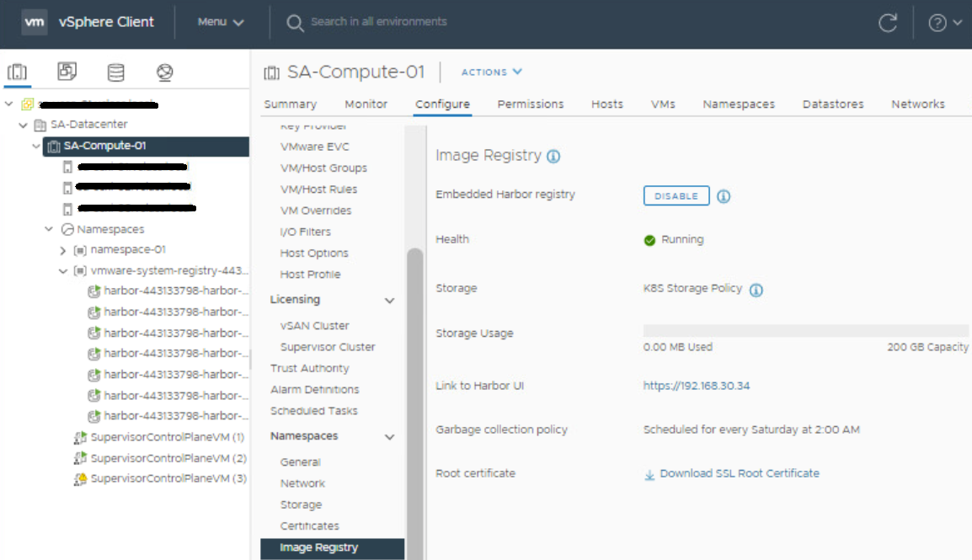Switch to the VMs and Templates inventory icon

(x=67, y=72)
